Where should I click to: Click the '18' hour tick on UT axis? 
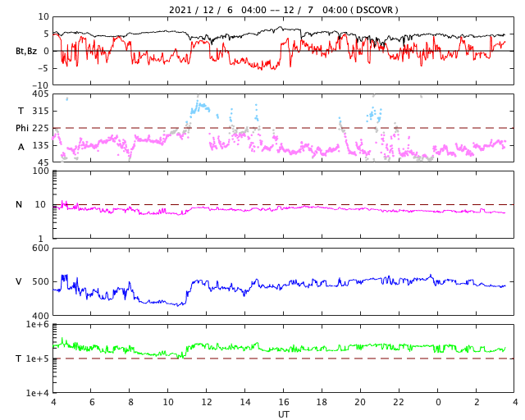pos(322,402)
